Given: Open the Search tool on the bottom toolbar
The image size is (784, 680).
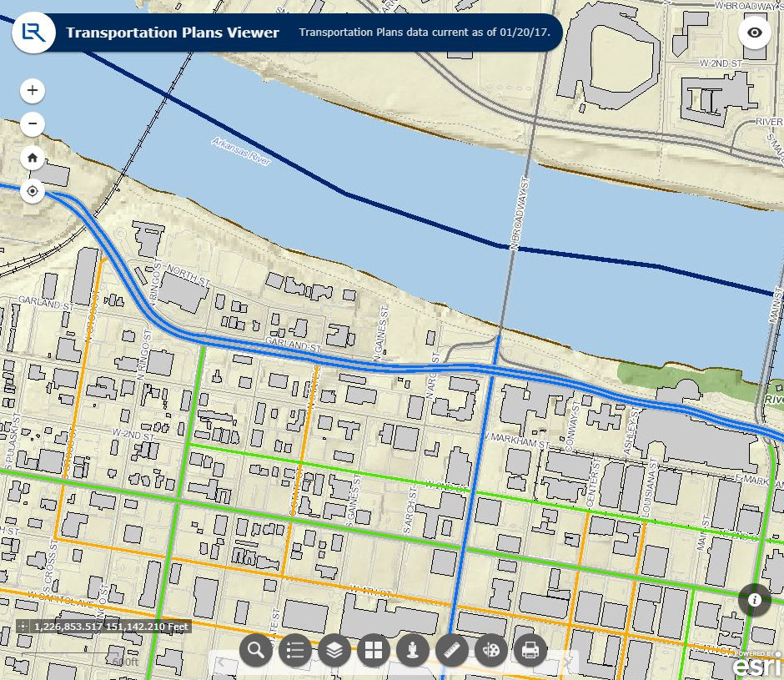Looking at the screenshot, I should (255, 650).
